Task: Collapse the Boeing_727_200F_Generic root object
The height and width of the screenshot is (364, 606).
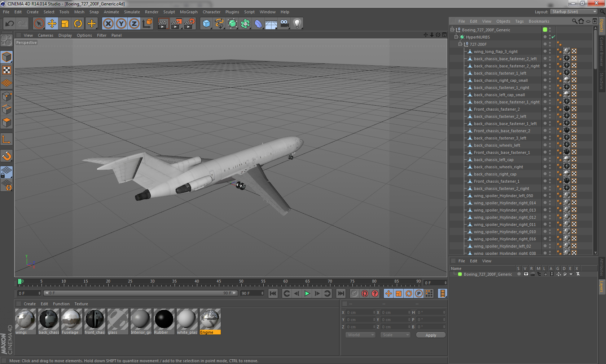Action: [x=452, y=30]
